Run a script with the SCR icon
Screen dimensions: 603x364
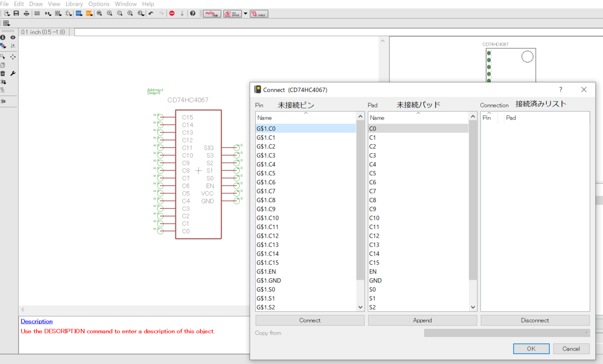tap(79, 14)
